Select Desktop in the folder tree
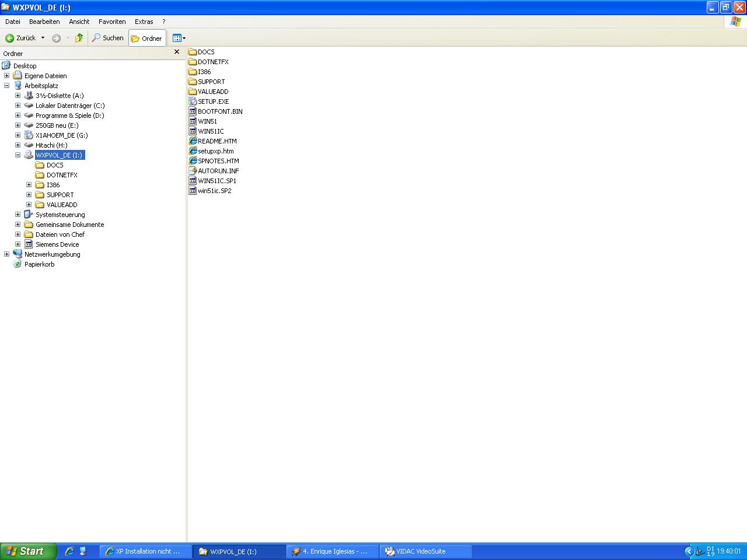 [x=25, y=66]
